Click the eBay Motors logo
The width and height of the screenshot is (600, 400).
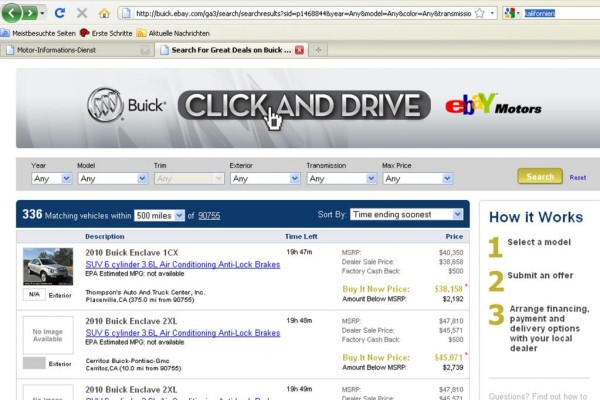(493, 104)
